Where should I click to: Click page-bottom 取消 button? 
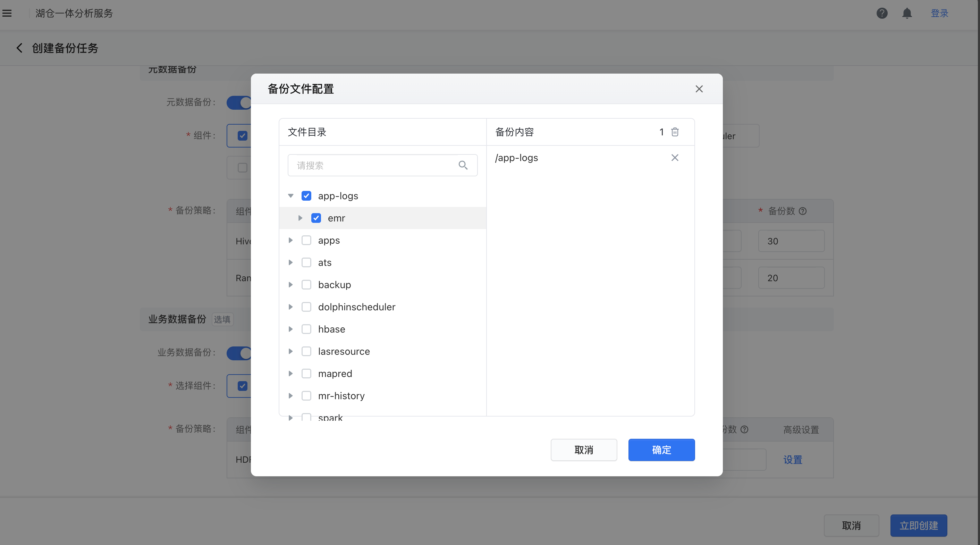[x=851, y=526]
